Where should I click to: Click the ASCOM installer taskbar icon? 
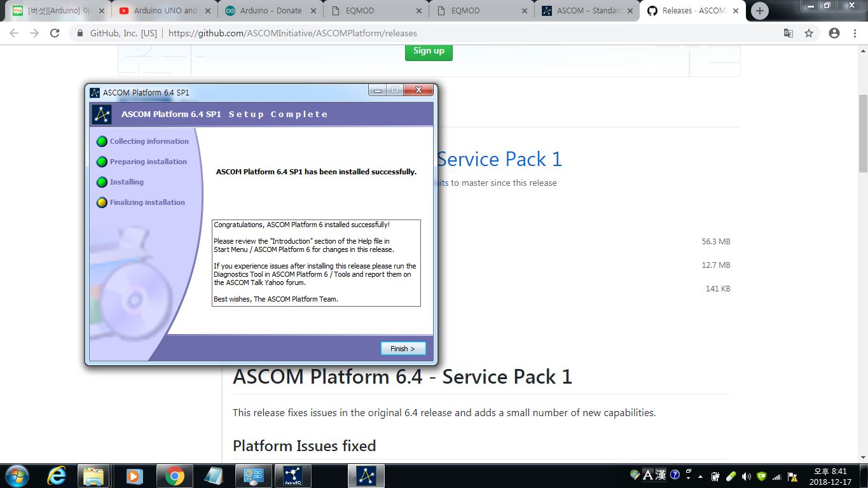pyautogui.click(x=366, y=476)
